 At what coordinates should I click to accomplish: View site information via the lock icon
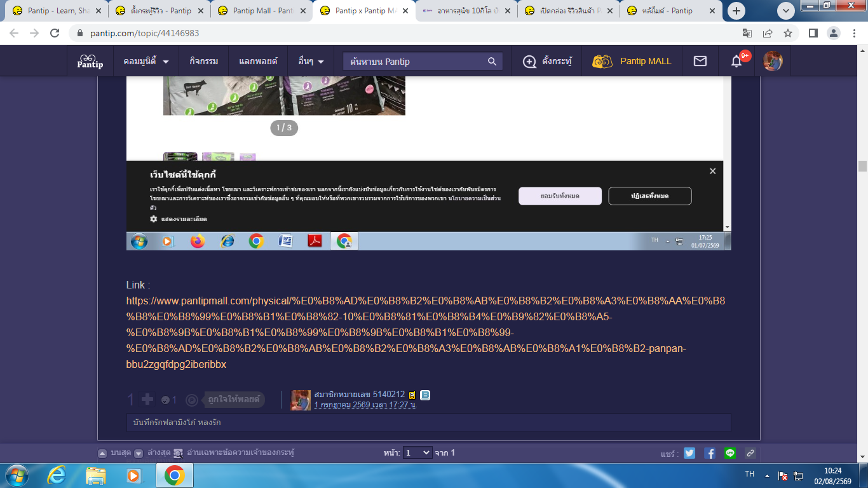[x=80, y=33]
